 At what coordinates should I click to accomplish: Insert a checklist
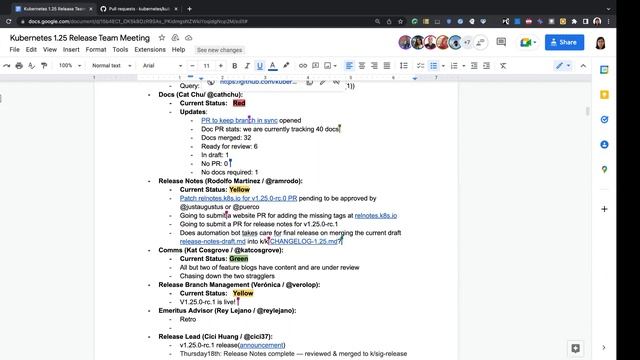[x=420, y=66]
